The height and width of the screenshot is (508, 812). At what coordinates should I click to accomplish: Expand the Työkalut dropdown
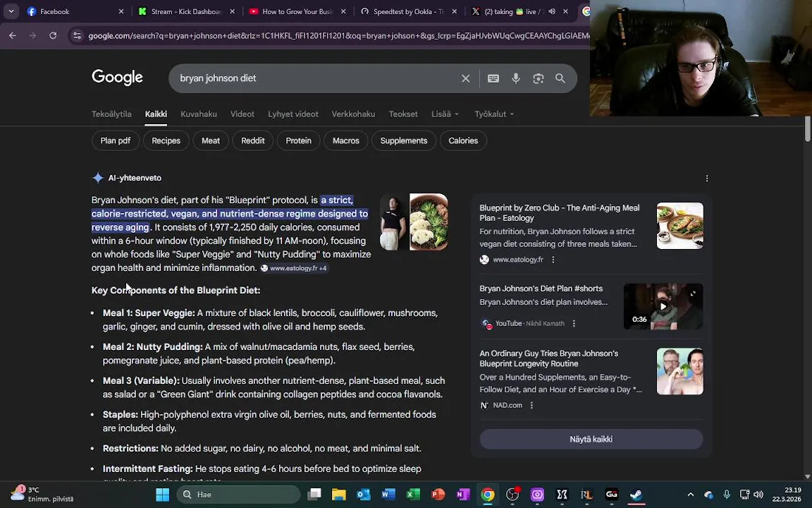(494, 114)
